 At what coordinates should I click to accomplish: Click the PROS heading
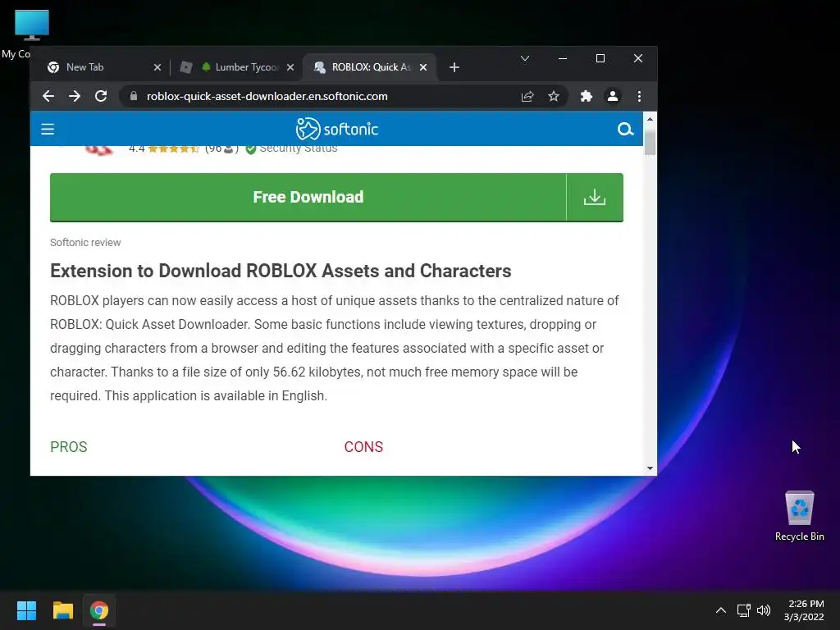point(69,447)
